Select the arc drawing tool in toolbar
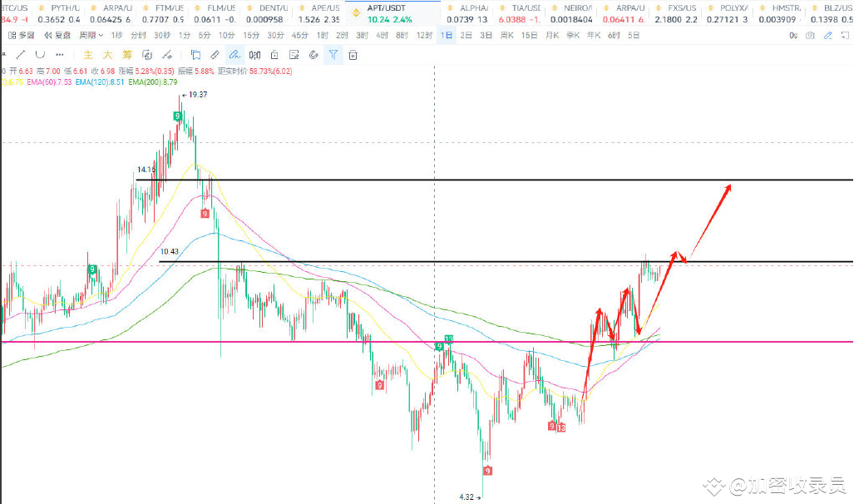The width and height of the screenshot is (854, 504). click(41, 54)
